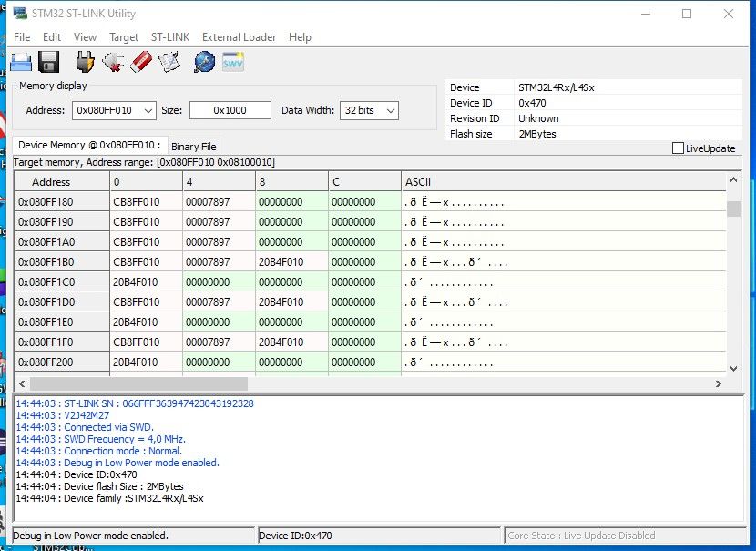Click the horizontal scrollbar thumb

(x=138, y=383)
